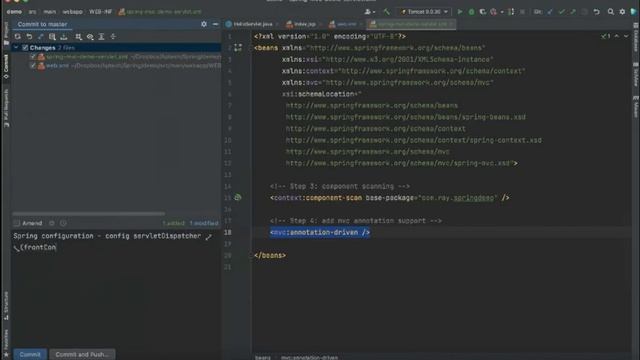The image size is (640, 360).
Task: Click the Git Commit checkmark icon
Action: [x=562, y=12]
